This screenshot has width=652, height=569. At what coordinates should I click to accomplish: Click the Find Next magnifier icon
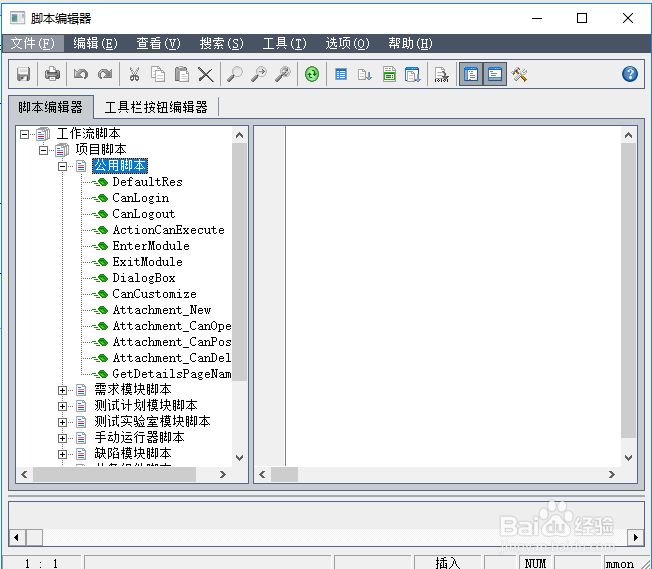(x=259, y=74)
